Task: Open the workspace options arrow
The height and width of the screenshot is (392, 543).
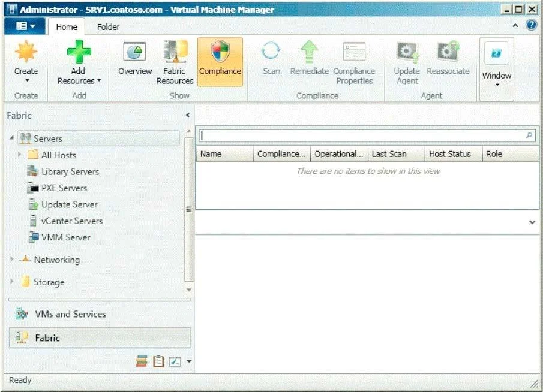Action: pyautogui.click(x=189, y=361)
